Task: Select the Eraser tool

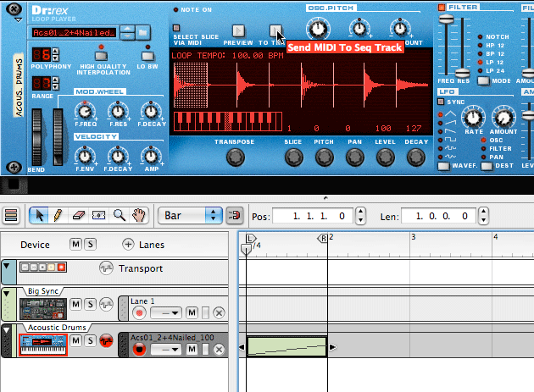Action: (79, 215)
